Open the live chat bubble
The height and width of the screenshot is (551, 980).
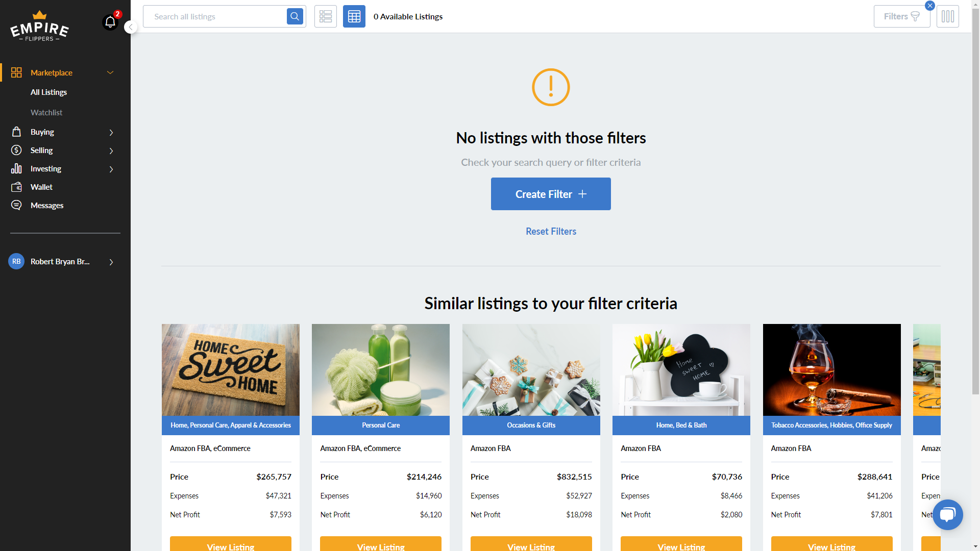pos(948,514)
